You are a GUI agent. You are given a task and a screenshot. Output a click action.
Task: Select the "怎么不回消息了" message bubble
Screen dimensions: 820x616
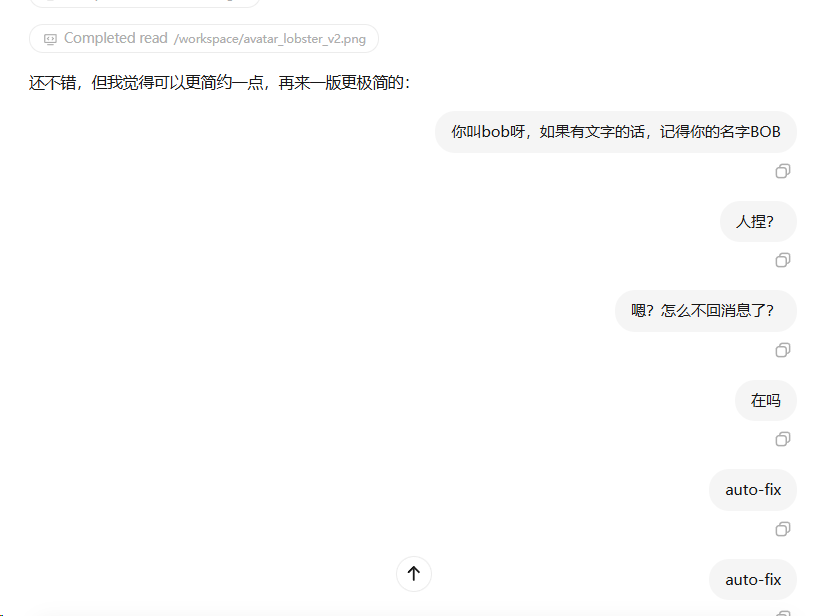(705, 311)
